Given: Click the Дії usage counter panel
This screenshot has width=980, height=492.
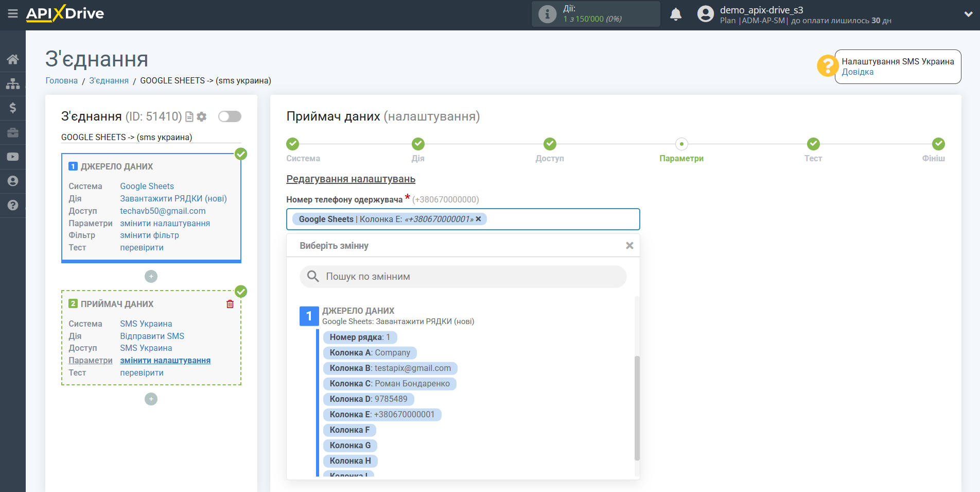Looking at the screenshot, I should tap(596, 14).
